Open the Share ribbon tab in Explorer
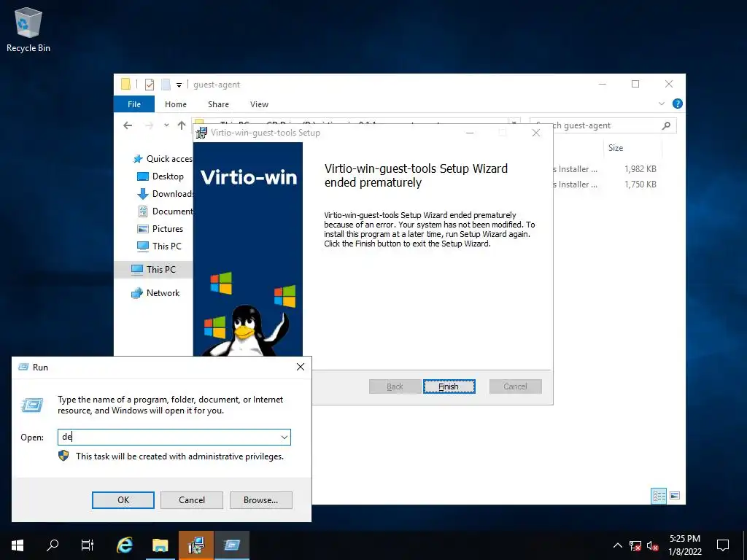 tap(218, 104)
